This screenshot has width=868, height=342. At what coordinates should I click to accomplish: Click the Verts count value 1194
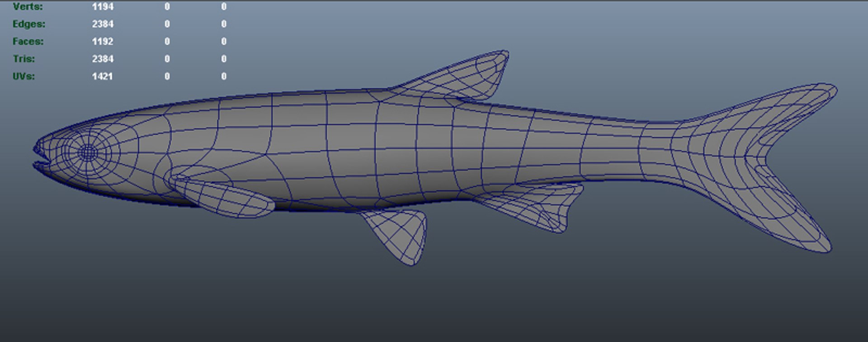pyautogui.click(x=103, y=7)
